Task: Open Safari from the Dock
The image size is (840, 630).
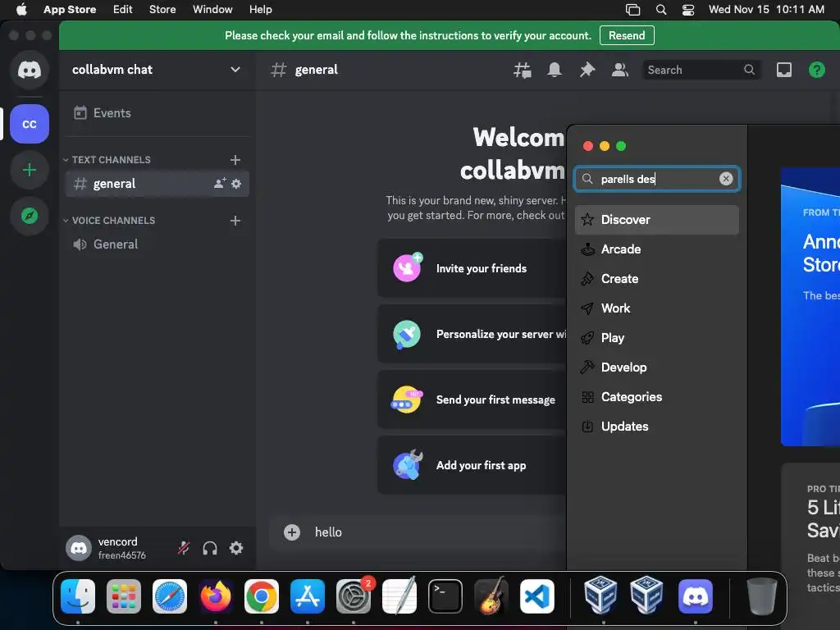Action: point(170,596)
